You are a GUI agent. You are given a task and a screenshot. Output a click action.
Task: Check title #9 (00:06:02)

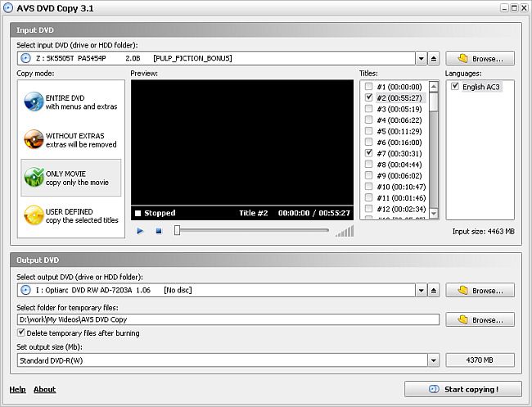(368, 175)
